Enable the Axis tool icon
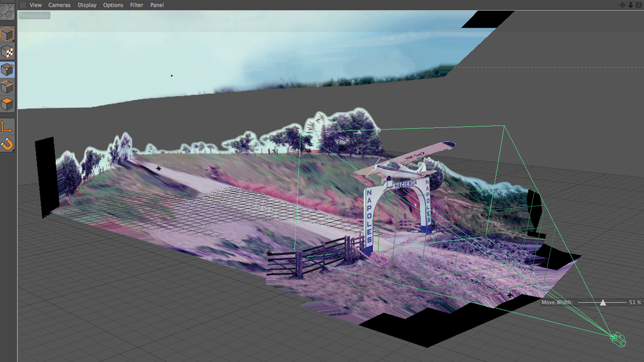Image resolution: width=644 pixels, height=362 pixels. (x=7, y=127)
